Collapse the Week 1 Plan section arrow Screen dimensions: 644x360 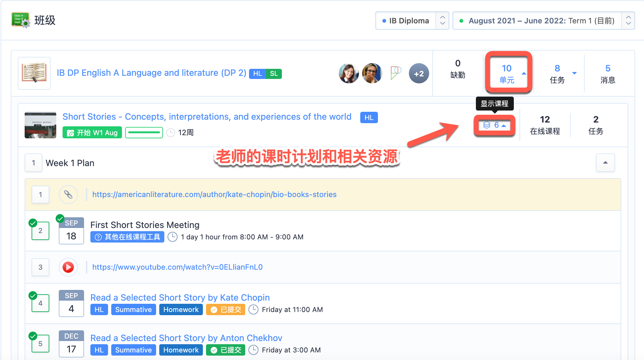click(x=605, y=163)
